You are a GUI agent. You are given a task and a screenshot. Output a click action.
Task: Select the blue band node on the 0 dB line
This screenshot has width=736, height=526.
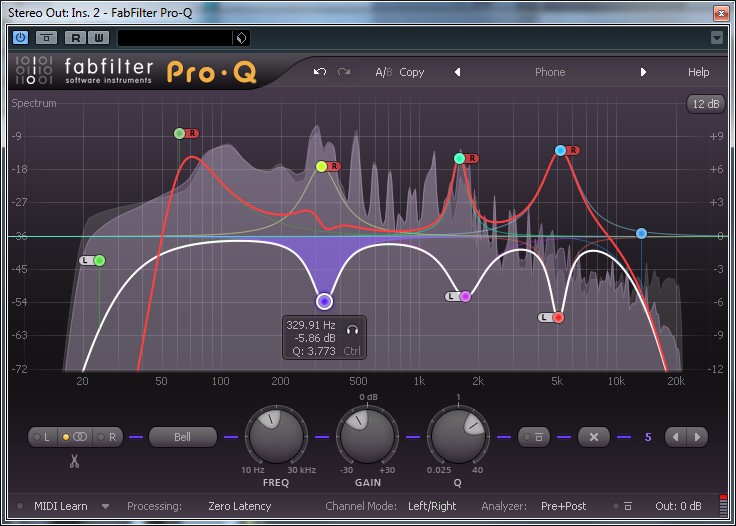click(x=641, y=234)
